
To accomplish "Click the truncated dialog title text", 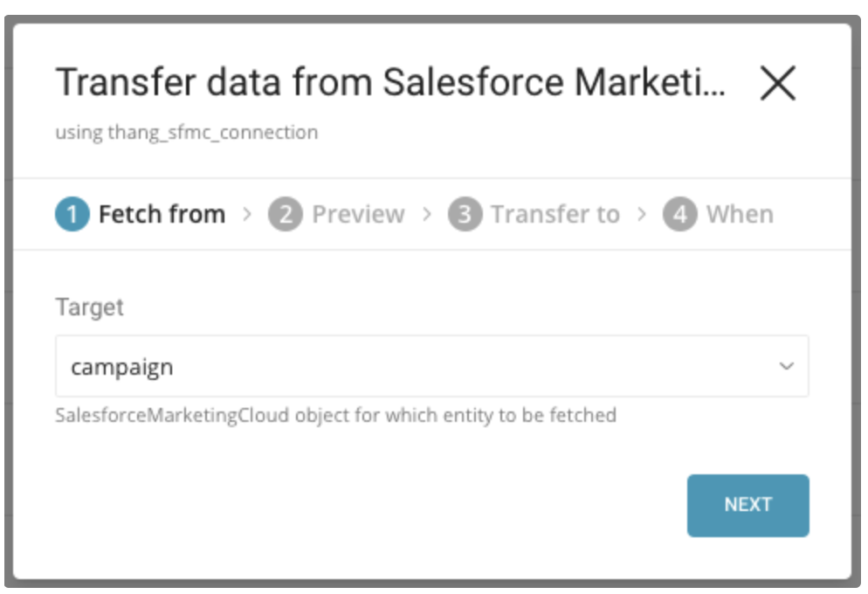I will tap(390, 83).
